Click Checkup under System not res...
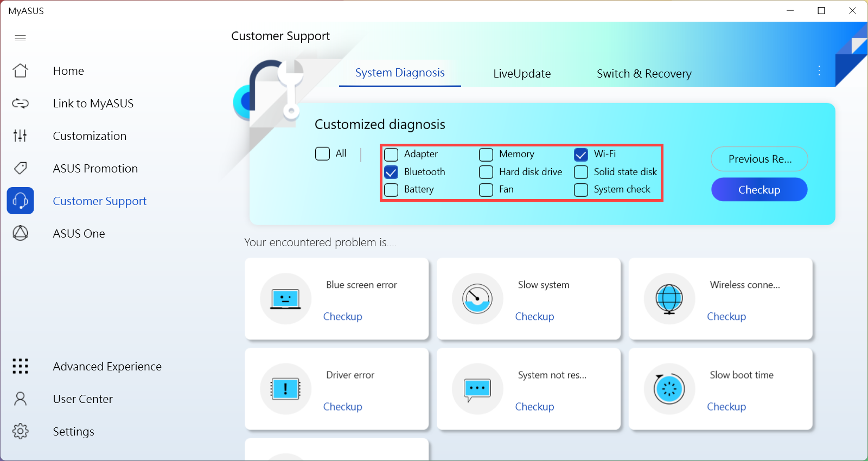Image resolution: width=868 pixels, height=461 pixels. [x=535, y=406]
